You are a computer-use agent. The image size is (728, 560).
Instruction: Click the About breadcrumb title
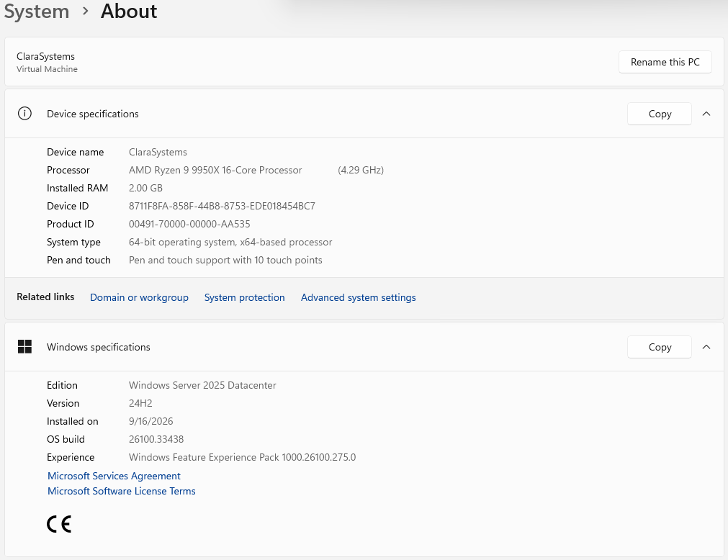[129, 11]
